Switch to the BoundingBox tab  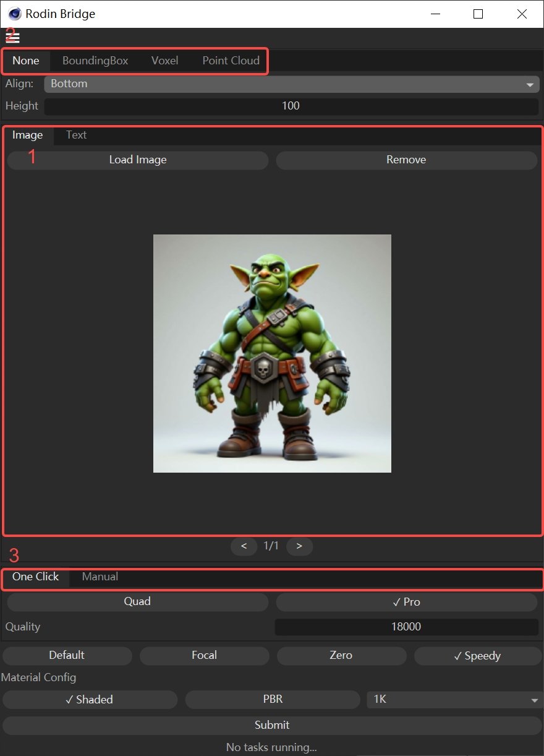point(95,61)
